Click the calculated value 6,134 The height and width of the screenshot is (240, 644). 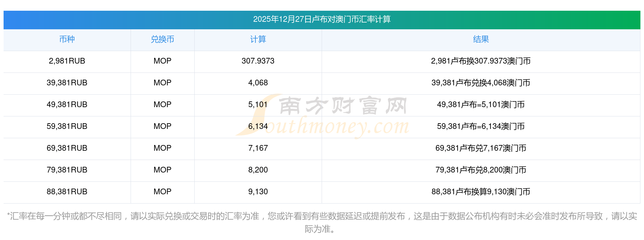[x=258, y=126]
